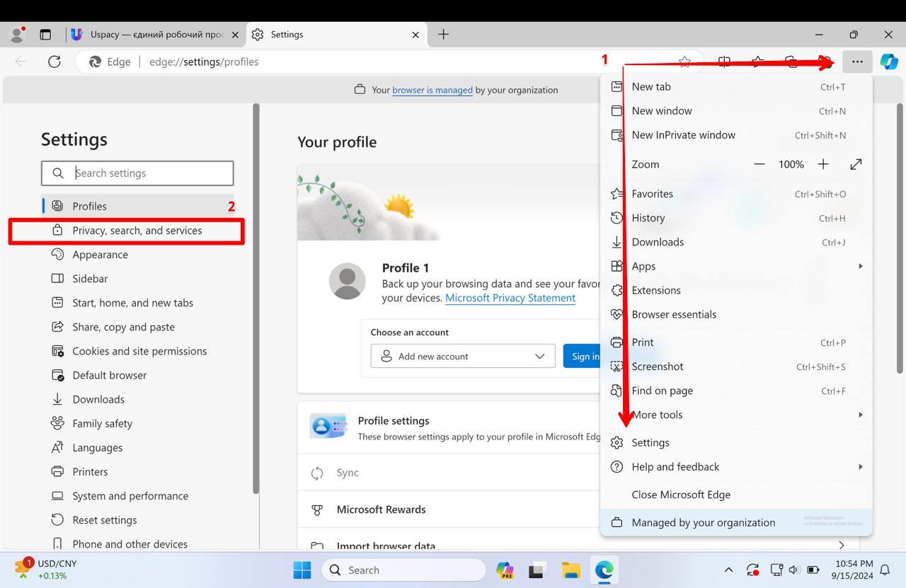Close the Settings browser tab
906x588 pixels.
pos(415,34)
